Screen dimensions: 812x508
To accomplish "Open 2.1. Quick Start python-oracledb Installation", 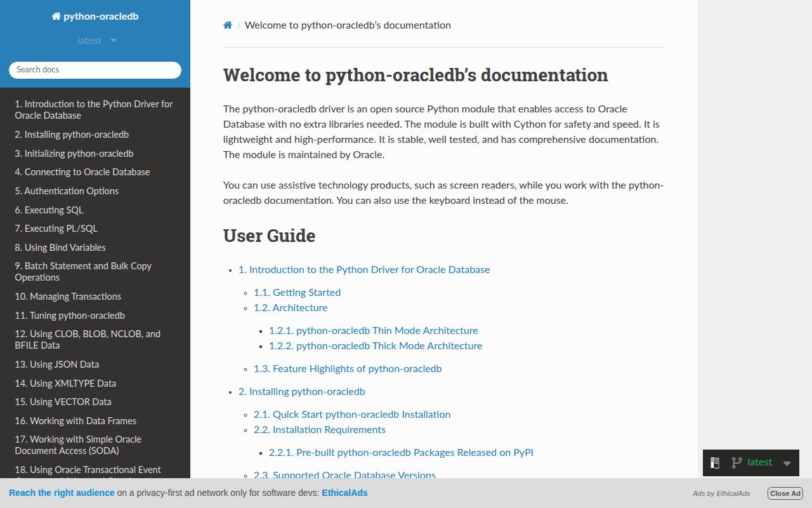I will pyautogui.click(x=352, y=415).
